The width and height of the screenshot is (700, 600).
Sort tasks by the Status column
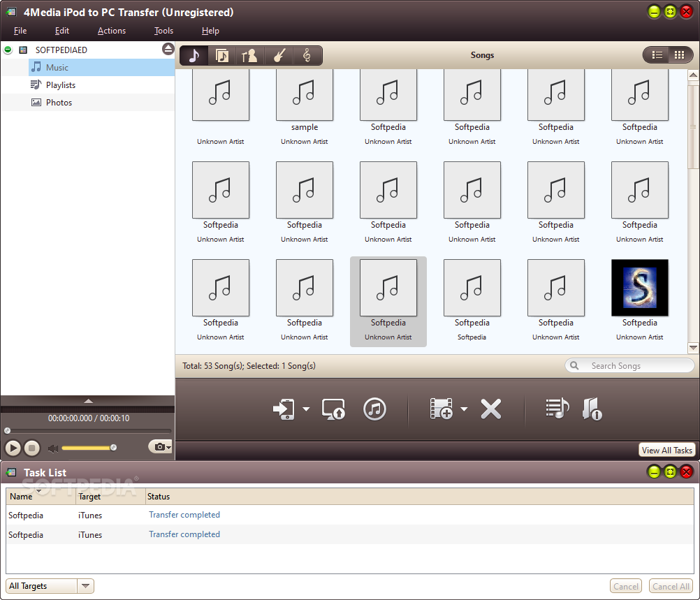point(418,497)
